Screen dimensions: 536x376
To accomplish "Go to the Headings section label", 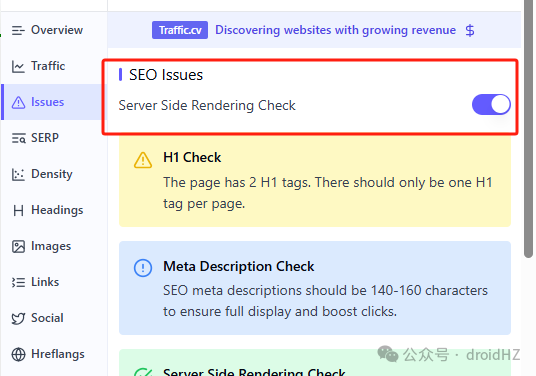I will coord(57,210).
